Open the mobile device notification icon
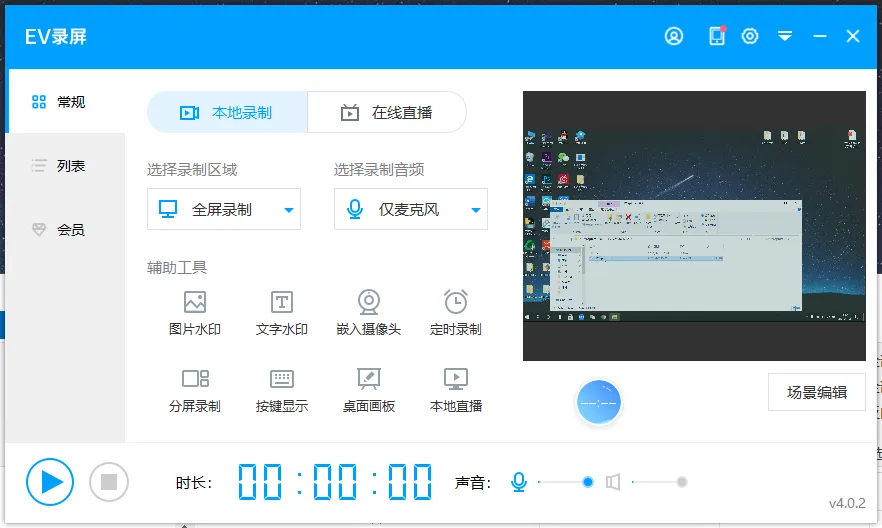This screenshot has height=528, width=882. click(x=717, y=36)
